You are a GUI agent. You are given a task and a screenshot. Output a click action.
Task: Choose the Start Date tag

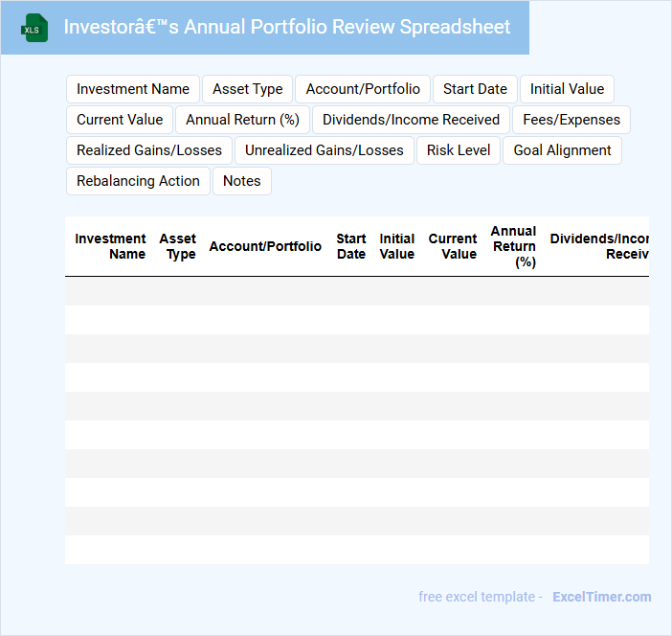coord(475,89)
